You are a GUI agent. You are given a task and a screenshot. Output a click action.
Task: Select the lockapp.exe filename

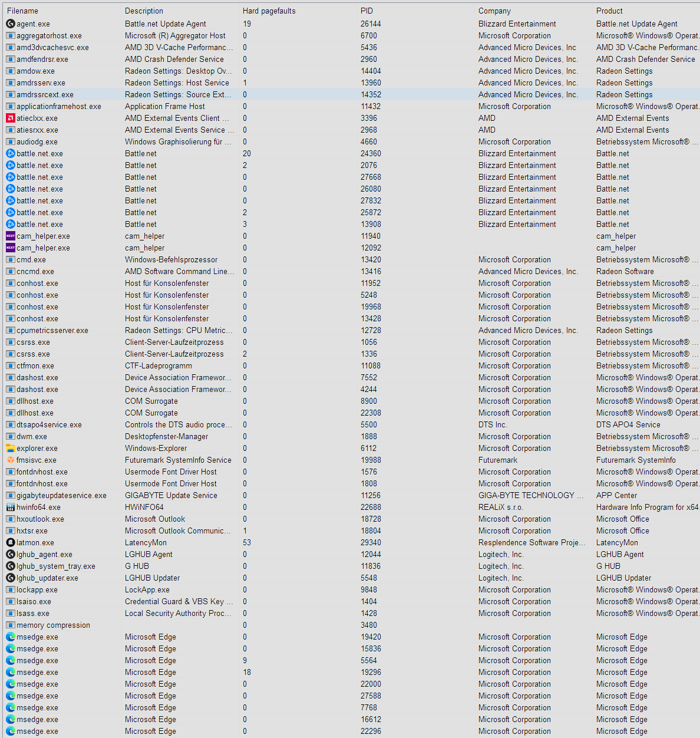coord(37,590)
